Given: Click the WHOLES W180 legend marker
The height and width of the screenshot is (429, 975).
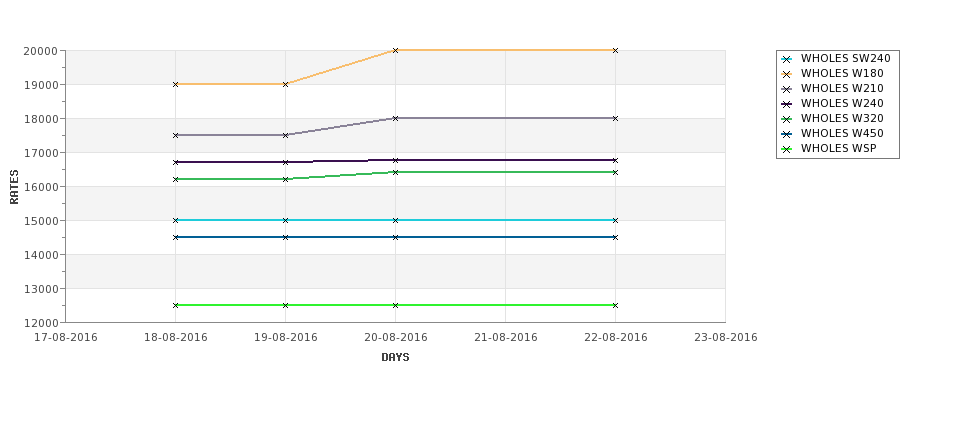Looking at the screenshot, I should tap(787, 74).
